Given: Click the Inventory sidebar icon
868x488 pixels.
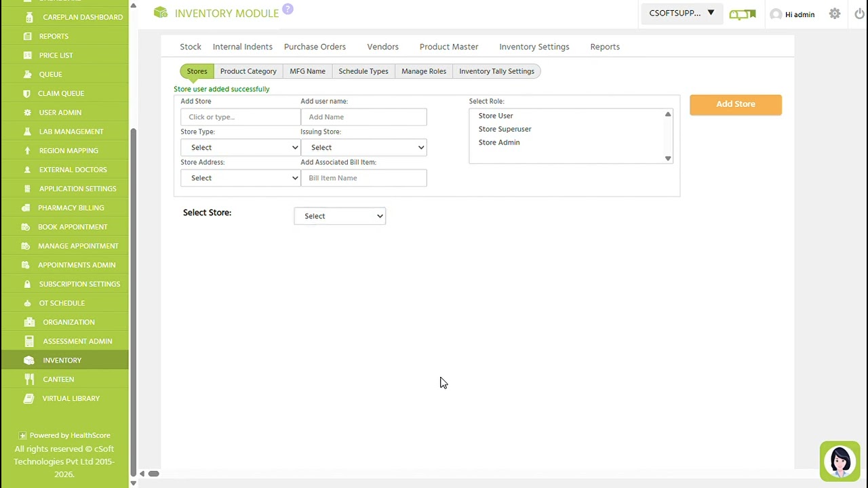Looking at the screenshot, I should tap(28, 360).
